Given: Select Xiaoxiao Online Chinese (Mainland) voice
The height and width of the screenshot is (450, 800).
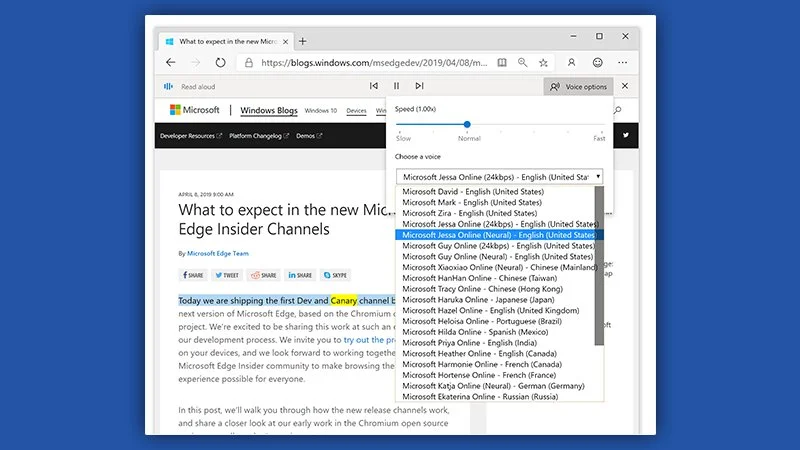Looking at the screenshot, I should pyautogui.click(x=495, y=267).
